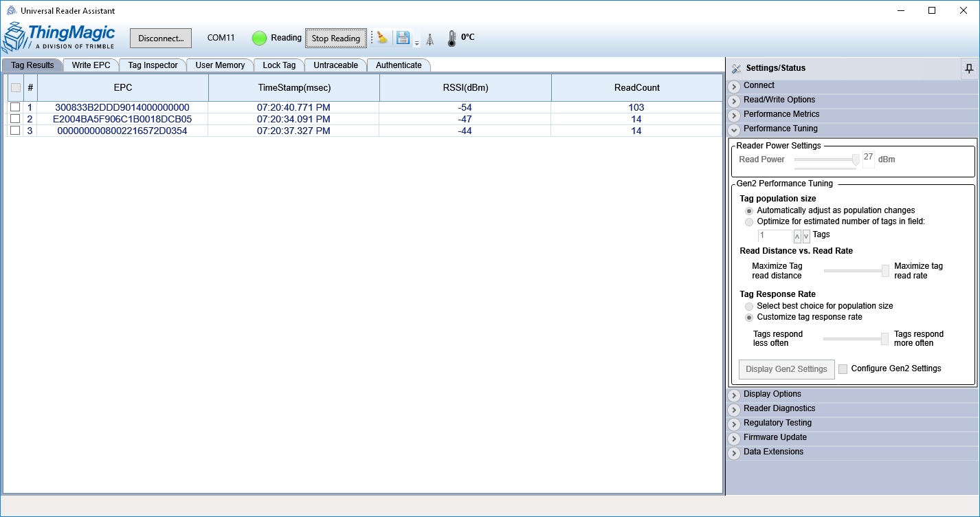The image size is (980, 517).
Task: Switch to the Tag Results tab
Action: click(x=32, y=65)
